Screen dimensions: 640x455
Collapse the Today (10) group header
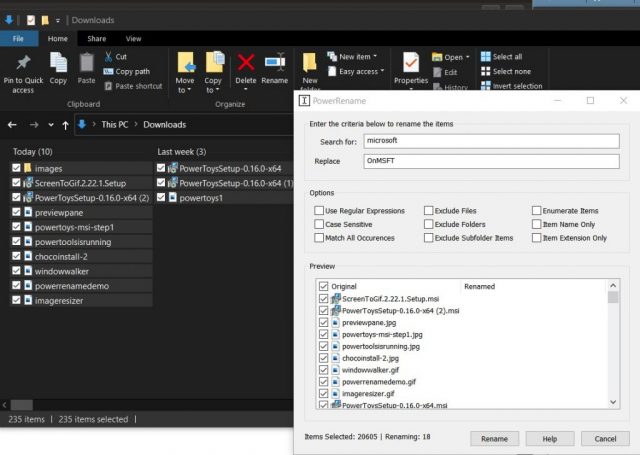(33, 152)
